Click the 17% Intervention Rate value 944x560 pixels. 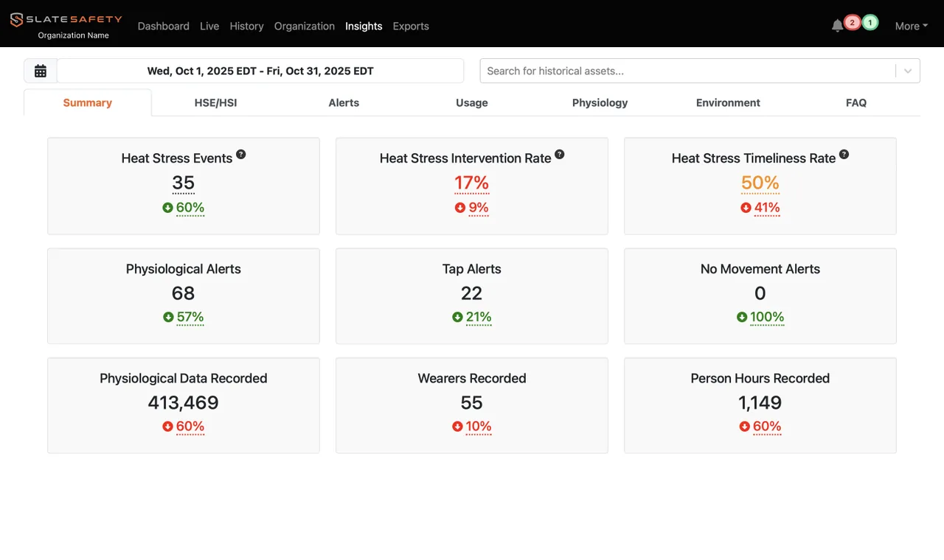click(x=472, y=183)
